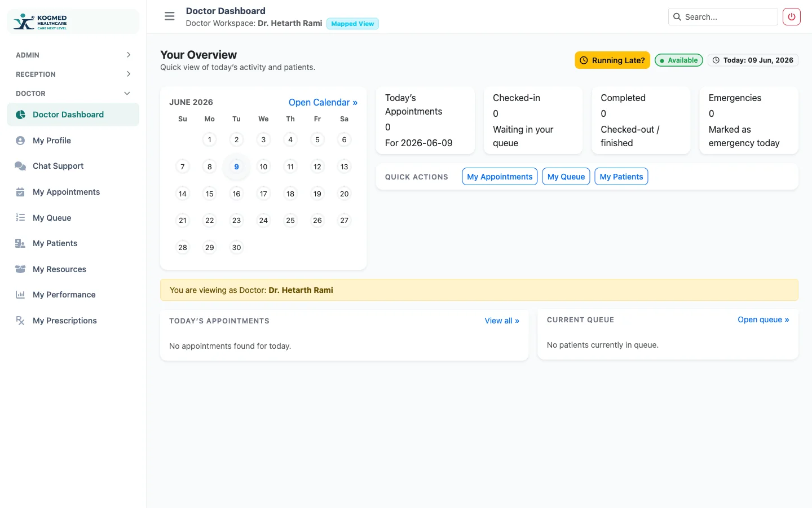Screen dimensions: 812x508
Task: Select June 13 on the calendar
Action: [345, 167]
